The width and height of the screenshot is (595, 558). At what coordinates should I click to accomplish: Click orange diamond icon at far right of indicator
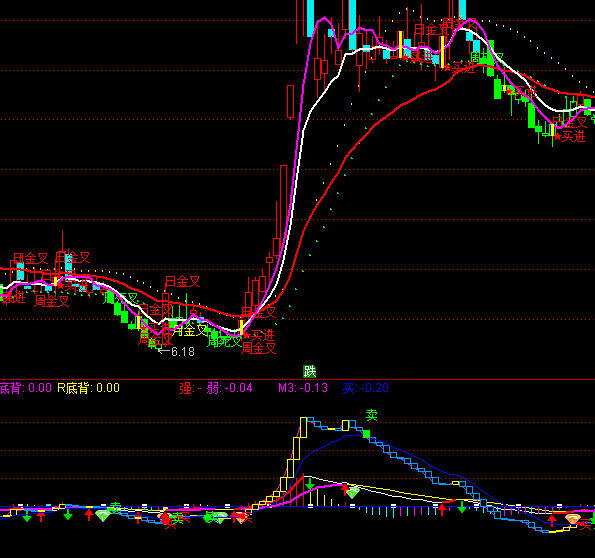coord(572,519)
